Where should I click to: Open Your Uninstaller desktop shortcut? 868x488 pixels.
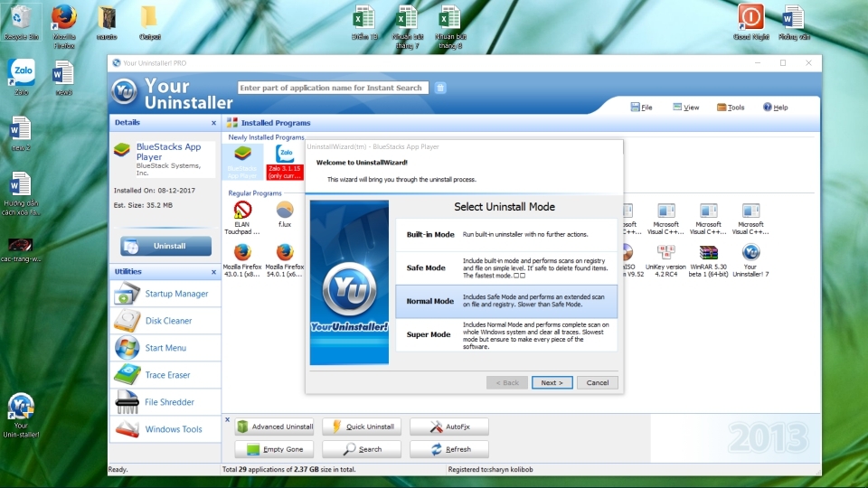[x=21, y=415]
